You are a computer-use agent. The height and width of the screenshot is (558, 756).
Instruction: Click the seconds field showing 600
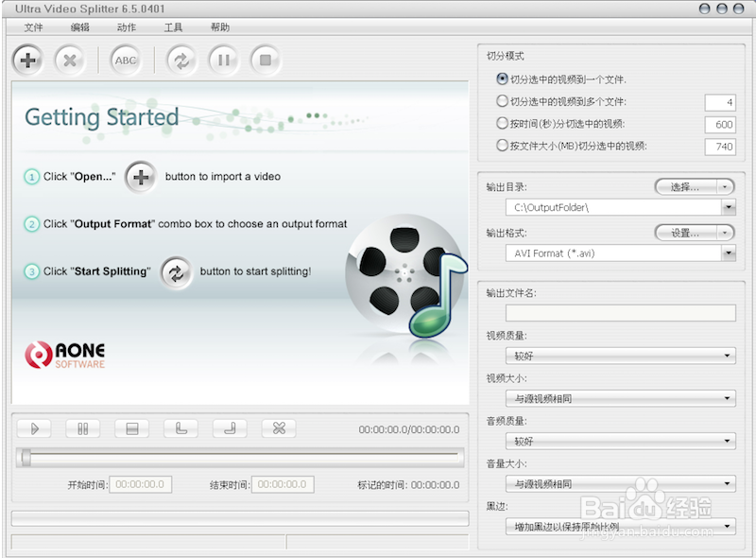point(720,125)
